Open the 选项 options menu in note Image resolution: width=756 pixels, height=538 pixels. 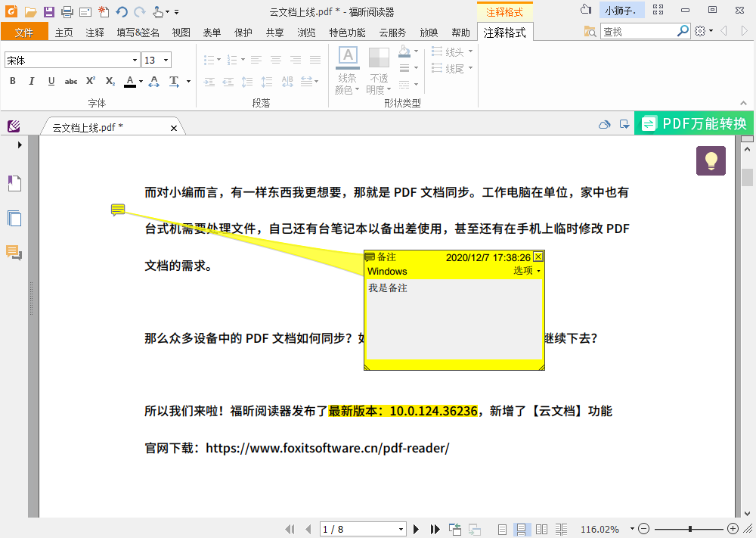pos(526,271)
